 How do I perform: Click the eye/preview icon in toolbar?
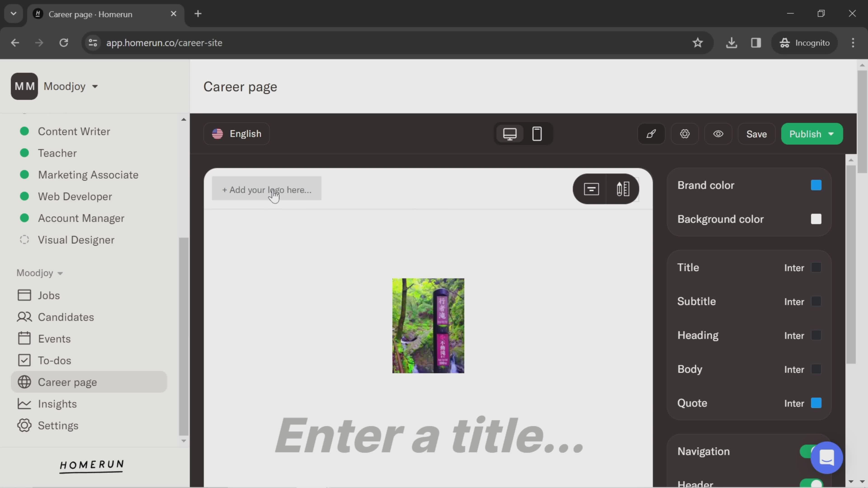718,134
